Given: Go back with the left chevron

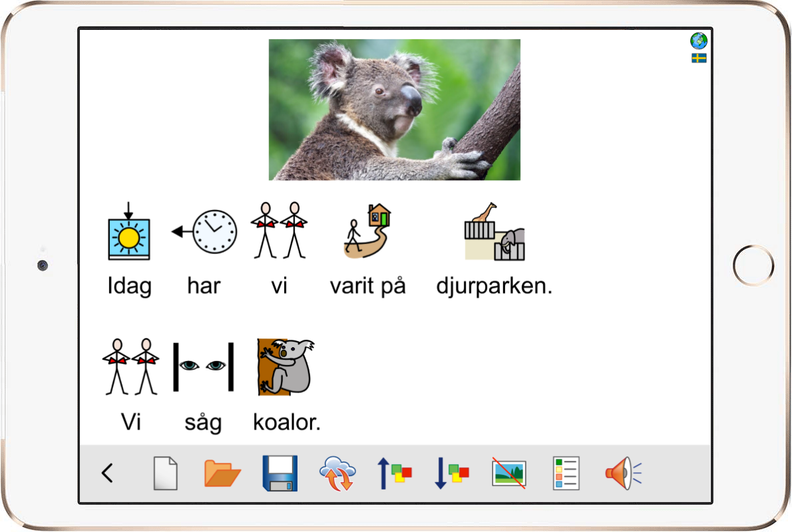Looking at the screenshot, I should click(x=106, y=472).
